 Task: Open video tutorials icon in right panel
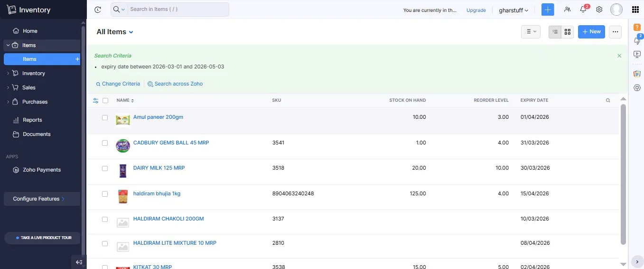(637, 54)
